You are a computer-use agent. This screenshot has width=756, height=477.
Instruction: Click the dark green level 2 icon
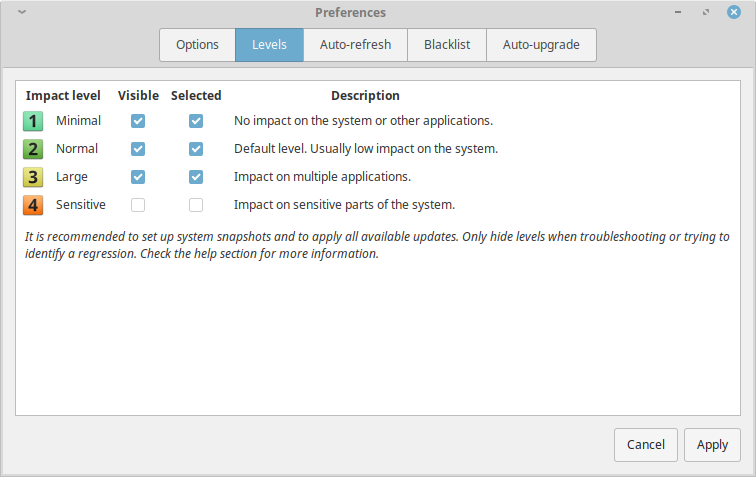[x=34, y=149]
